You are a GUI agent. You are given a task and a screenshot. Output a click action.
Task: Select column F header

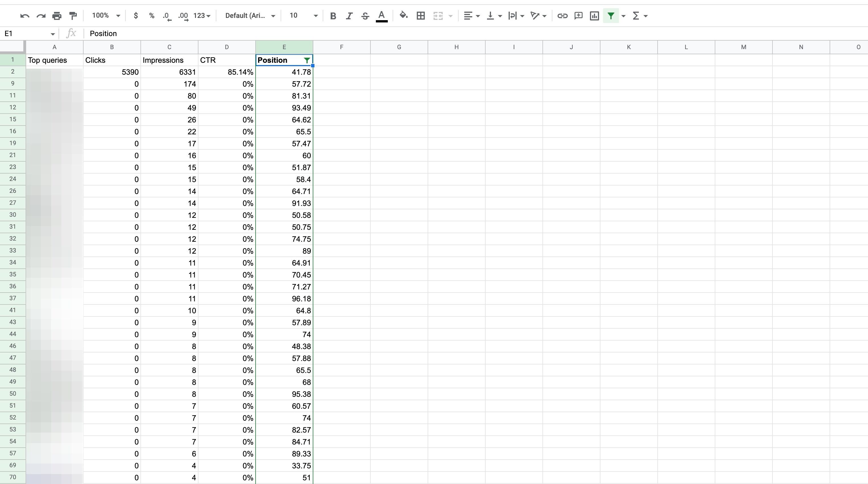point(342,47)
